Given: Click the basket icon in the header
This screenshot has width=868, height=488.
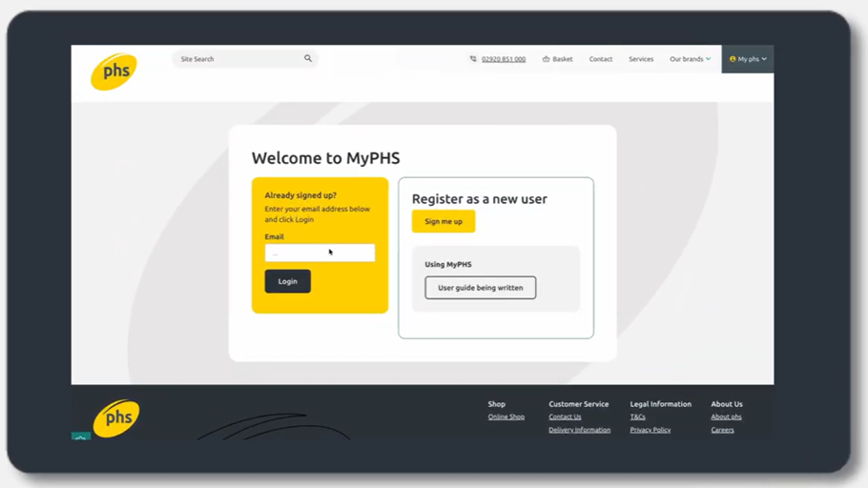Looking at the screenshot, I should pos(546,59).
